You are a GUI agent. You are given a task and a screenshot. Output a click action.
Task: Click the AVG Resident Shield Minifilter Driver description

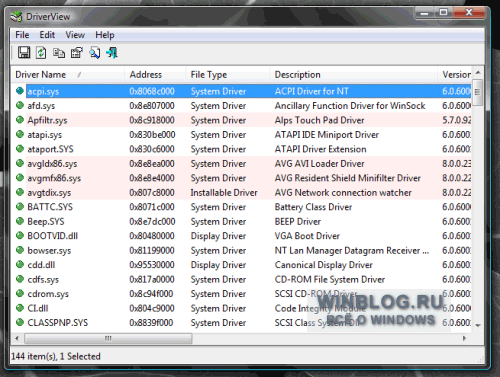[x=348, y=178]
